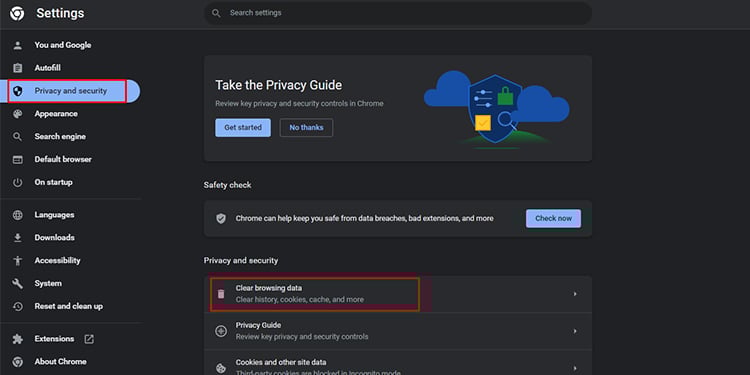Click the Search engine magnifier icon
Image resolution: width=750 pixels, height=375 pixels.
18,137
